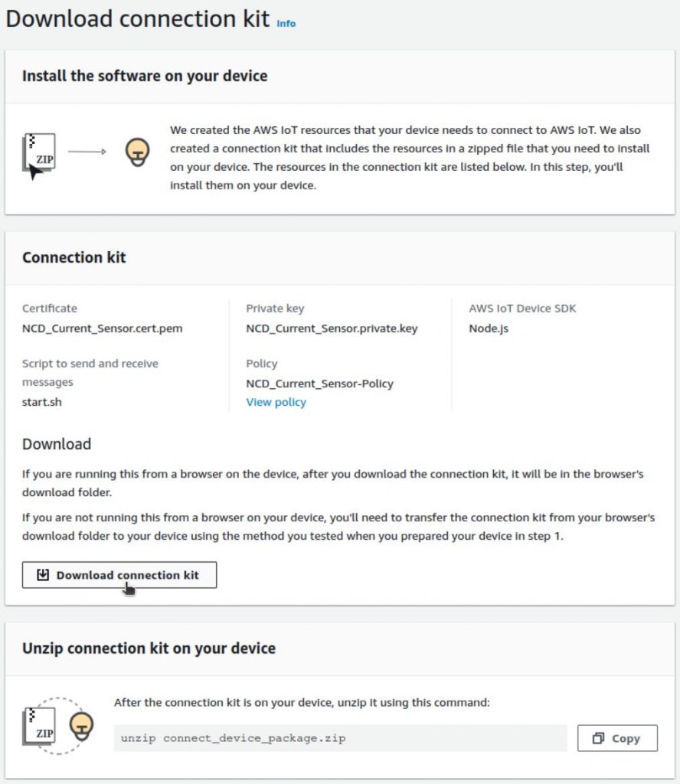Click the lightbulb icon in the Unzip section
This screenshot has height=784, width=680.
(81, 724)
